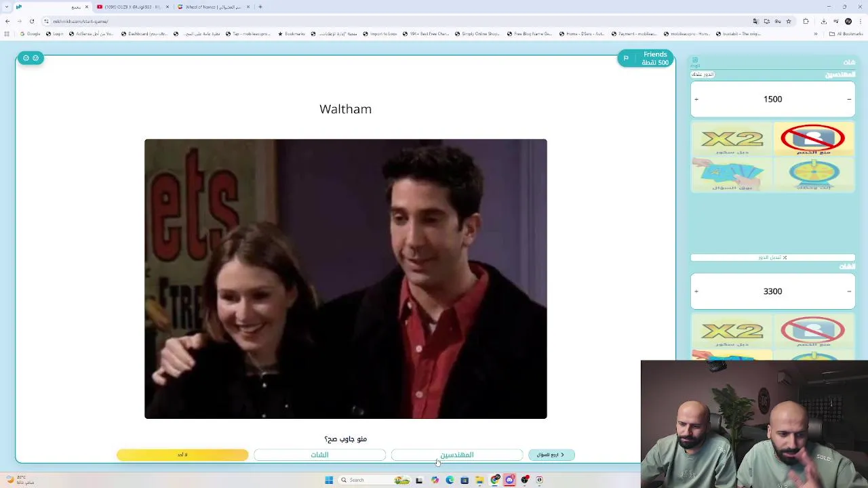The height and width of the screenshot is (488, 868).
Task: Open the Free Blog Name Gen bookmark
Action: pos(530,34)
